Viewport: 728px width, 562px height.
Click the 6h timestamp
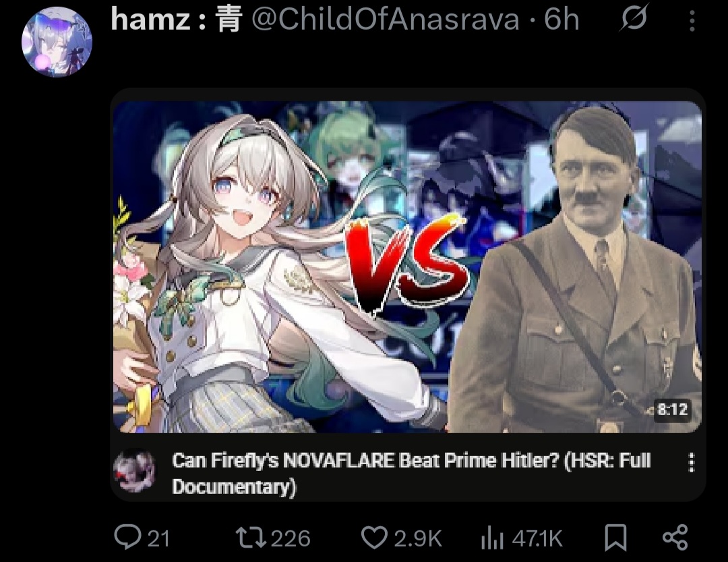(562, 20)
